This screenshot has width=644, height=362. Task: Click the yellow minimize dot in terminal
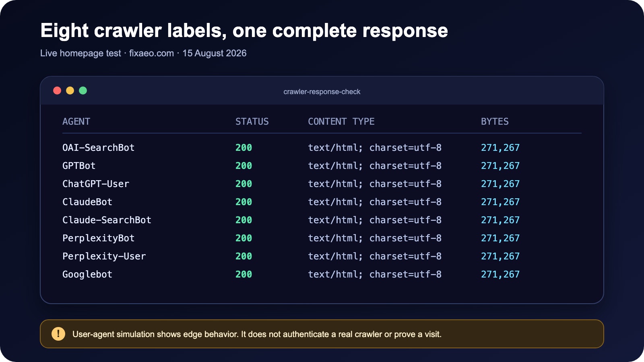point(70,90)
